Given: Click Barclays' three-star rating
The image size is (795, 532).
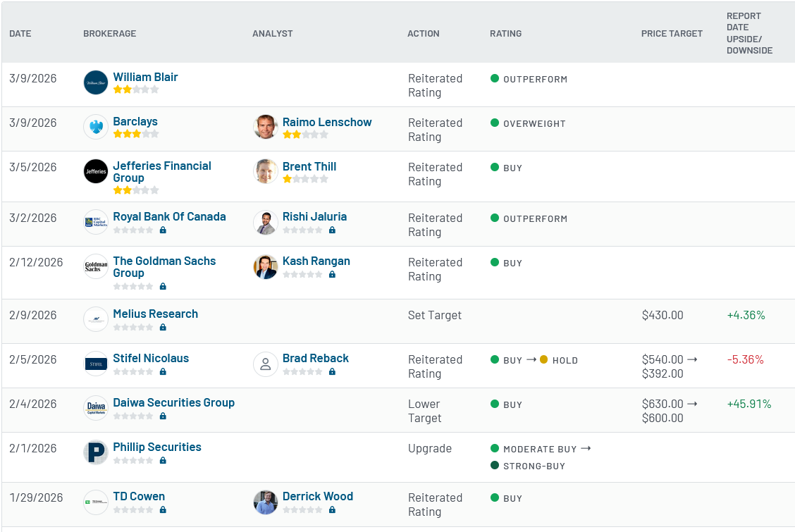Looking at the screenshot, I should click(x=136, y=134).
